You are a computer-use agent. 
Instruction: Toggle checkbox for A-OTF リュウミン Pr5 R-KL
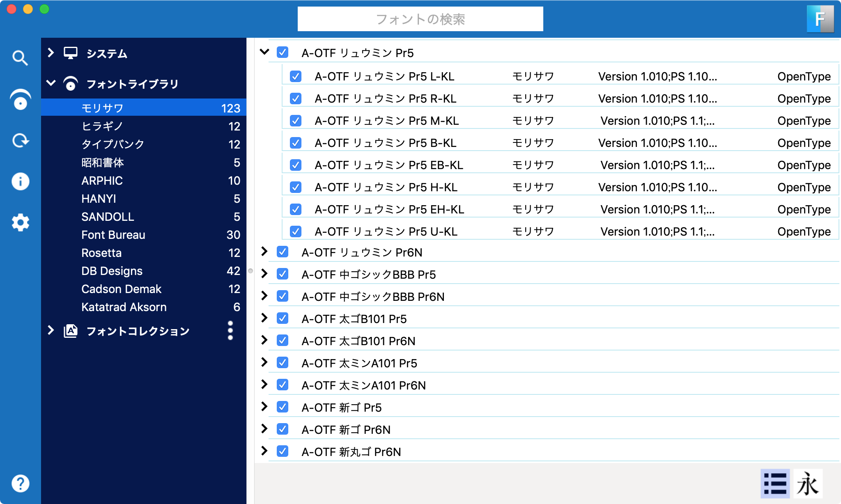click(296, 99)
